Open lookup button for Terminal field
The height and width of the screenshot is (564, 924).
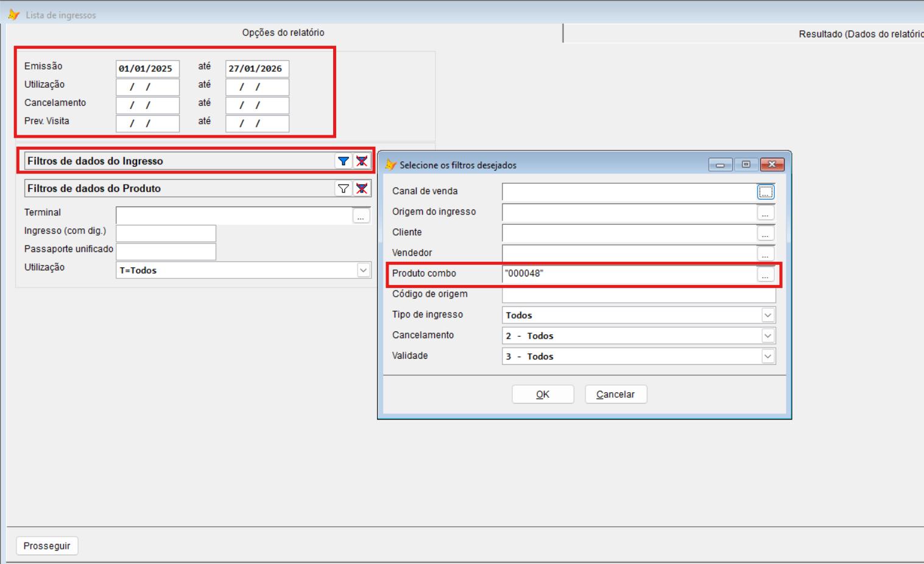pos(361,216)
